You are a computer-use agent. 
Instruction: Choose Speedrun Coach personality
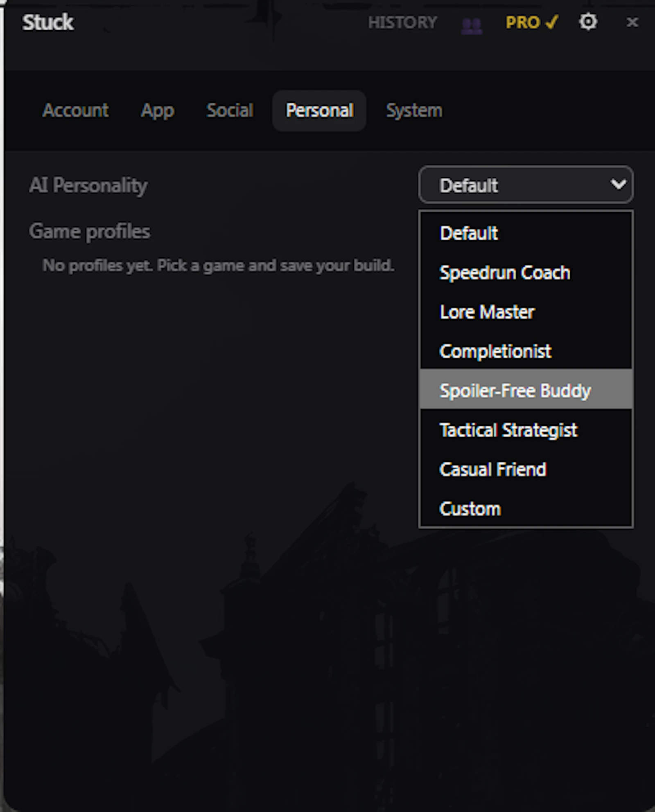click(526, 272)
